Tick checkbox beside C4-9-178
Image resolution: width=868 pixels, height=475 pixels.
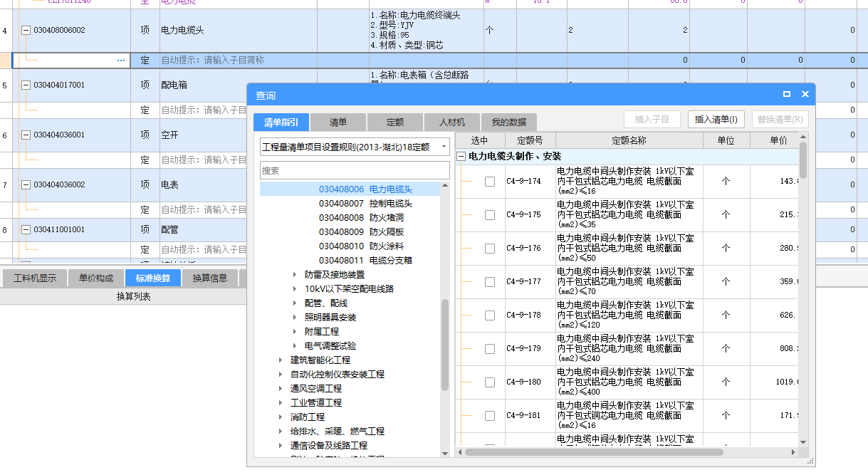pyautogui.click(x=490, y=315)
